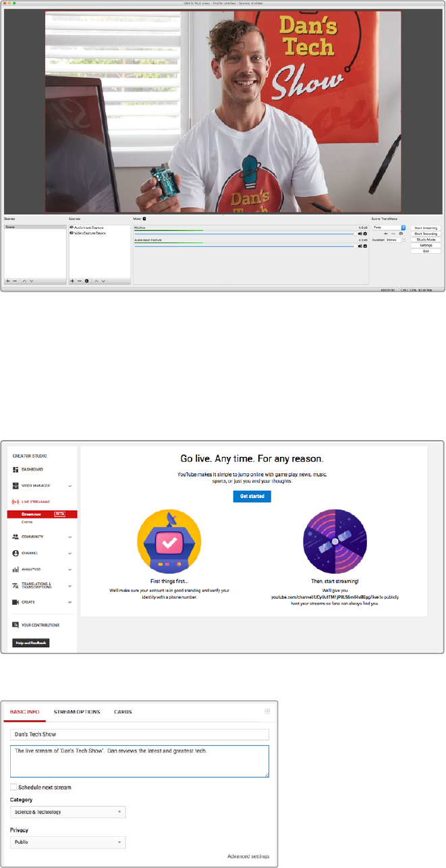Switch to the Stream Options tab
Image resolution: width=446 pixels, height=868 pixels.
76,711
